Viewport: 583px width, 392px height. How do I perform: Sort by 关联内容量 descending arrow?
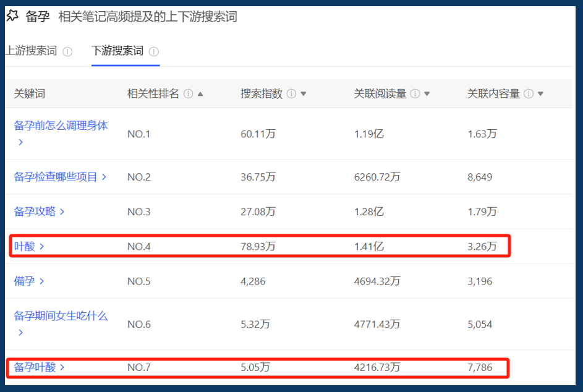click(x=540, y=94)
